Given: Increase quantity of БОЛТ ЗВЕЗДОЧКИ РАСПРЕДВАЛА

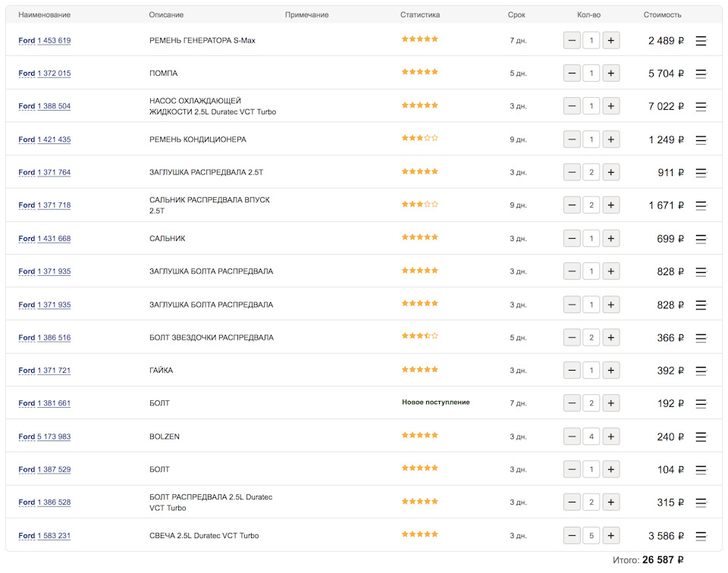Looking at the screenshot, I should (x=611, y=337).
